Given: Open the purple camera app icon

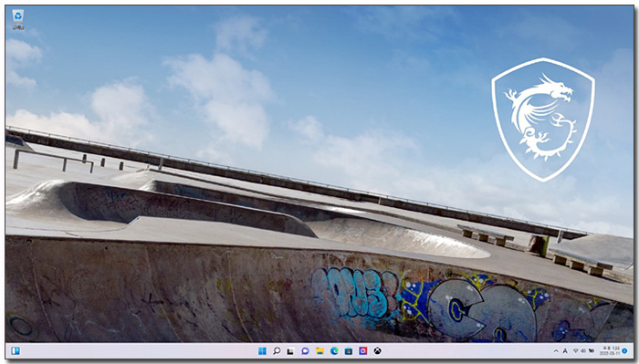Looking at the screenshot, I should click(x=363, y=350).
